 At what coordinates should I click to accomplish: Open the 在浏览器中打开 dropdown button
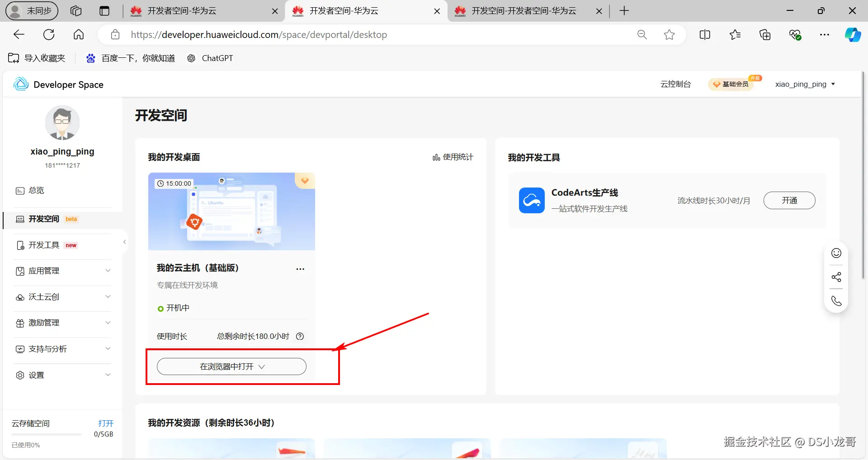pos(231,366)
